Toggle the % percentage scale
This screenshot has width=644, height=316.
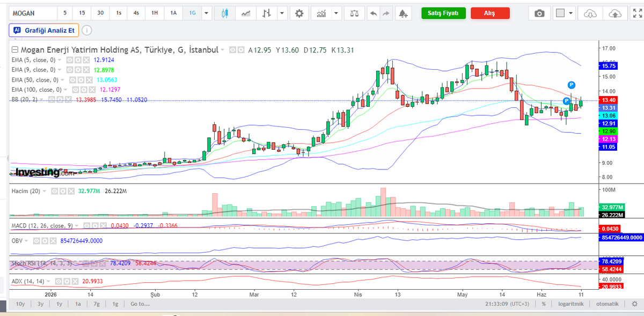[544, 304]
